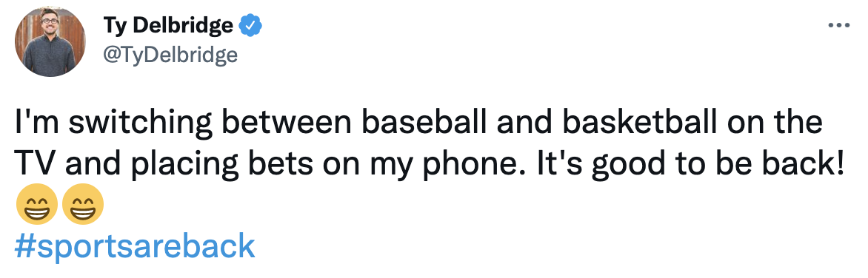Open the three-dot more options menu

point(838,25)
